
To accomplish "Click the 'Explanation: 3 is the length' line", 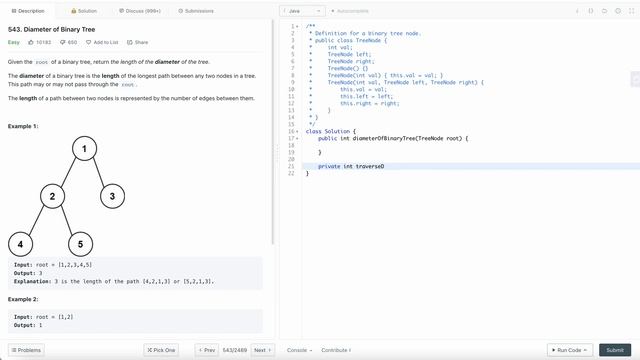I will [114, 282].
